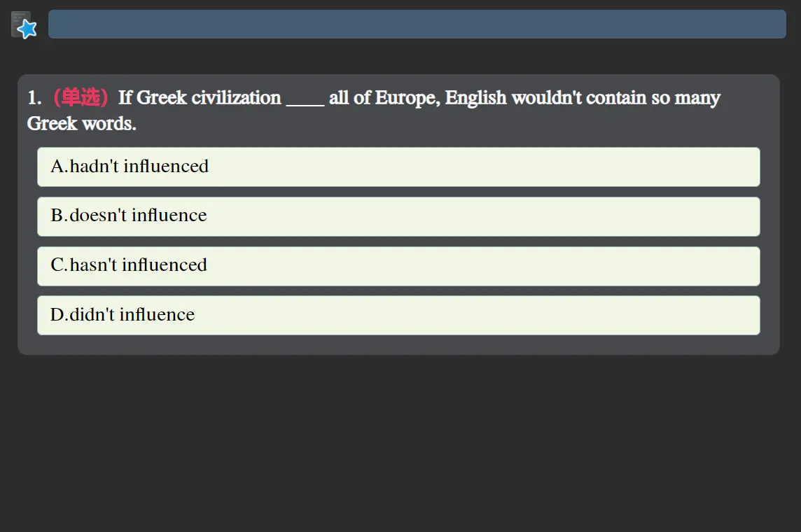The width and height of the screenshot is (801, 532).
Task: Select option B doesn't influence
Action: pyautogui.click(x=398, y=216)
